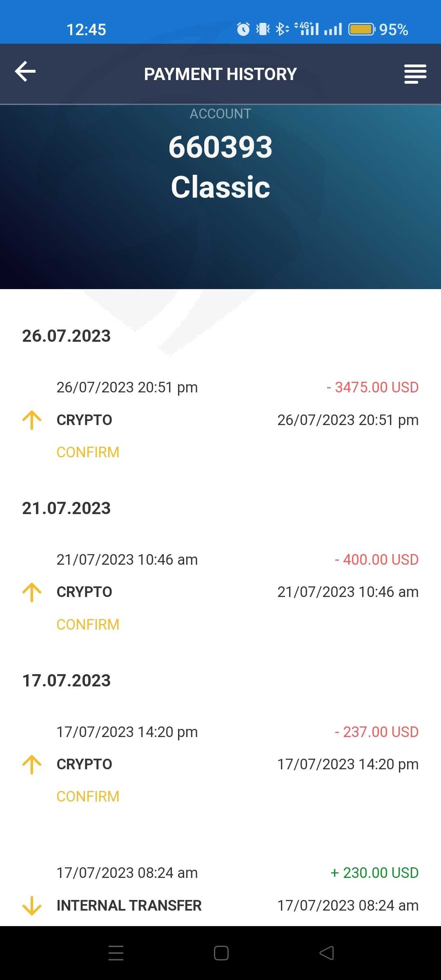Tap the 17/07 crypto withdrawal arrow icon
This screenshot has height=980, width=441.
point(32,764)
